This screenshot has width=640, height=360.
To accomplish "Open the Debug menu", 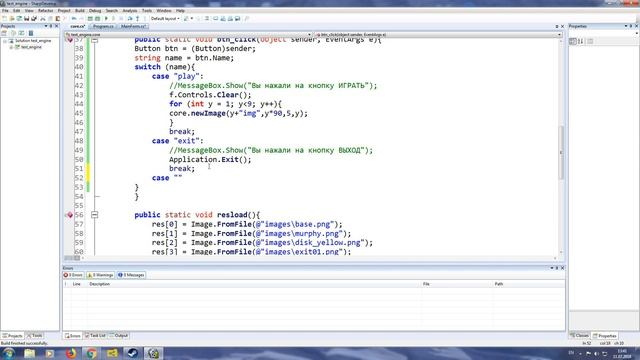I will coord(95,11).
